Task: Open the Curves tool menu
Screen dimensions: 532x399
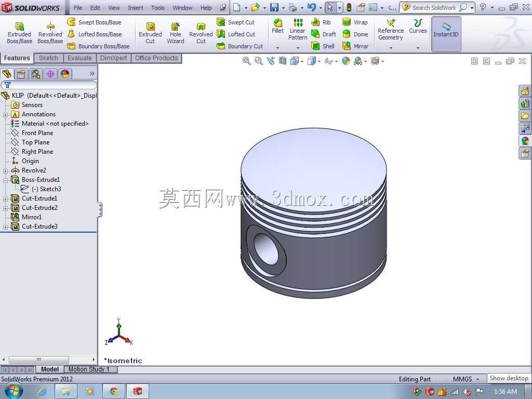Action: click(x=418, y=26)
